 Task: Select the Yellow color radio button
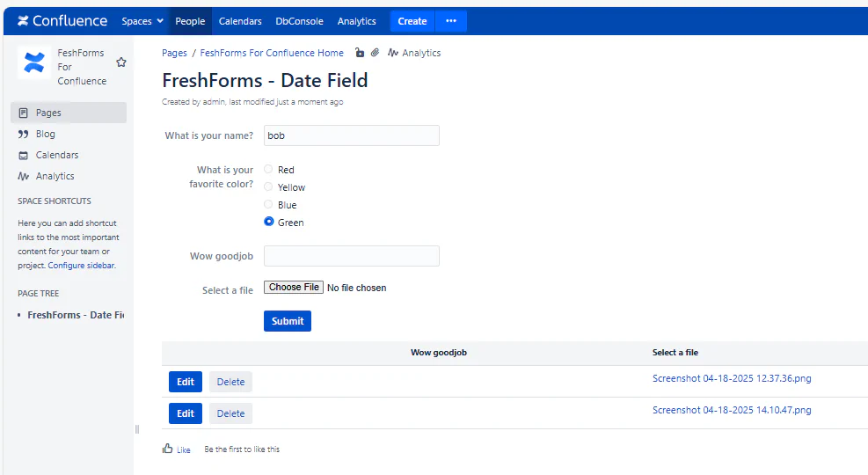tap(269, 186)
